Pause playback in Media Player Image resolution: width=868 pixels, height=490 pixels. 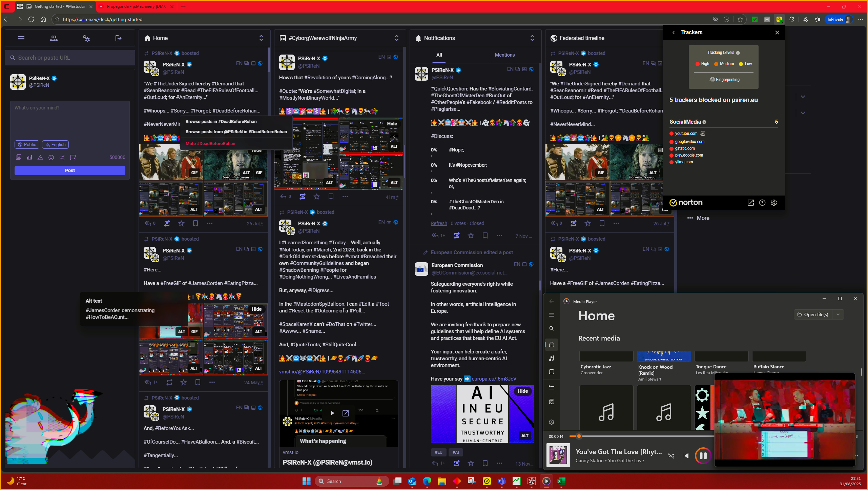[x=703, y=456]
